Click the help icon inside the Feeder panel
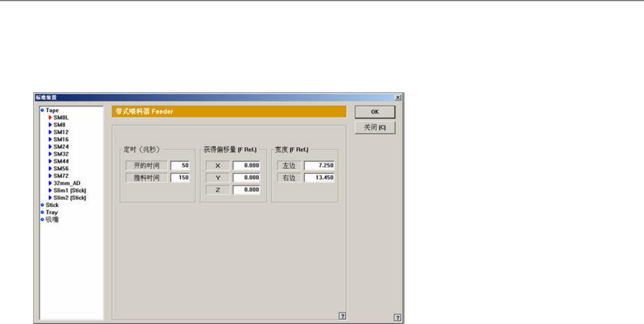The width and height of the screenshot is (644, 324). coord(342,315)
